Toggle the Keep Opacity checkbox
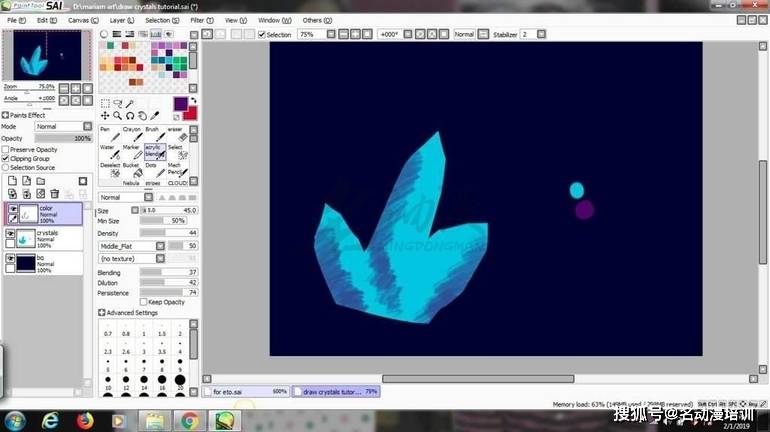The width and height of the screenshot is (770, 432). click(x=144, y=301)
